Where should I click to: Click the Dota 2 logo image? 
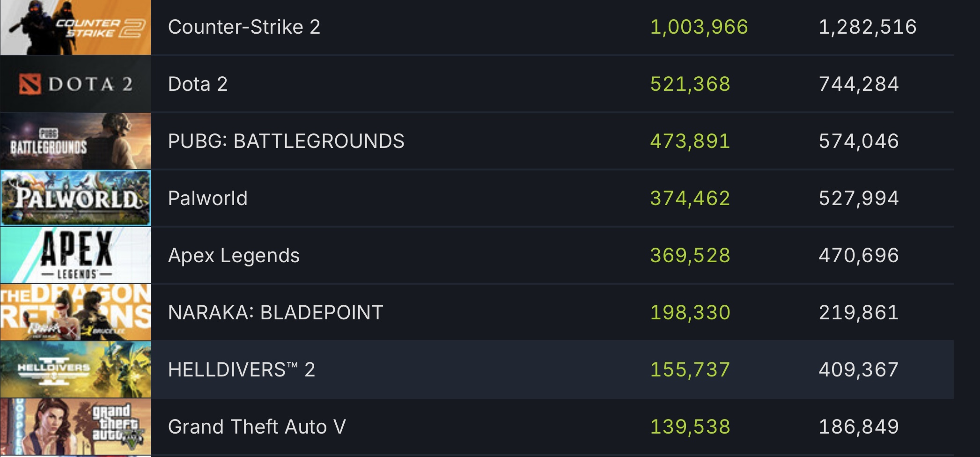click(75, 84)
